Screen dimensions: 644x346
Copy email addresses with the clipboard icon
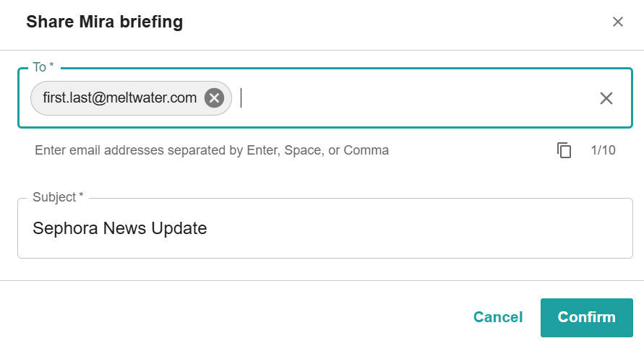[x=564, y=150]
